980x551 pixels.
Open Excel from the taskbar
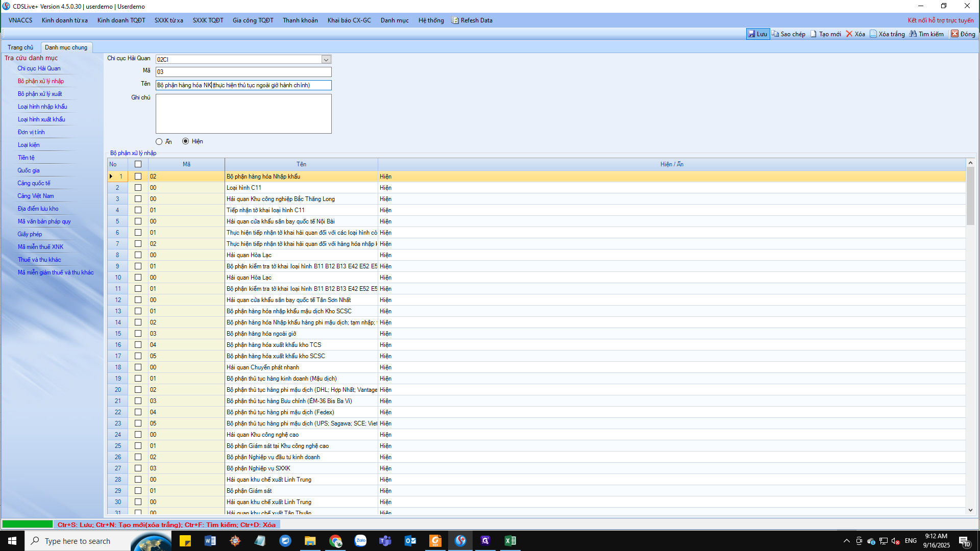click(510, 541)
